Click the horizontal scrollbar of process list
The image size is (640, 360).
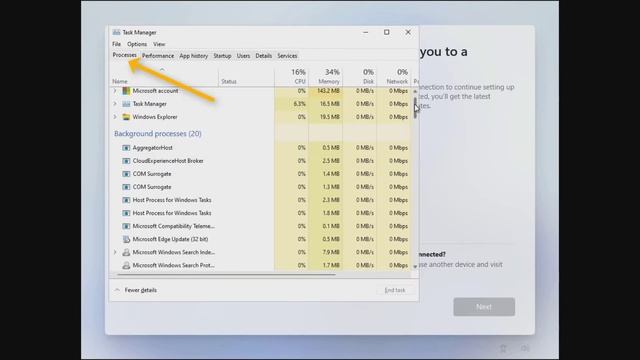click(x=226, y=275)
